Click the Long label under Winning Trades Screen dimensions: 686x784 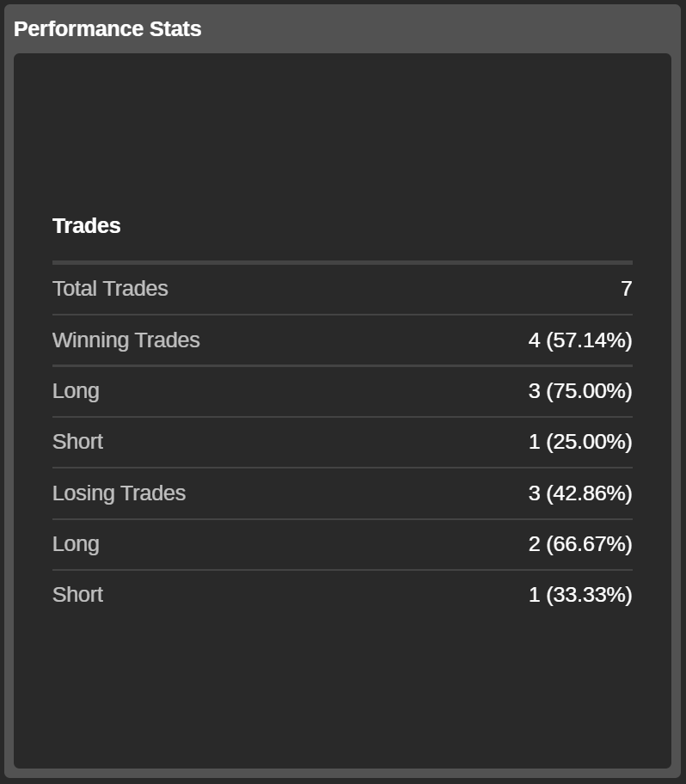[76, 391]
